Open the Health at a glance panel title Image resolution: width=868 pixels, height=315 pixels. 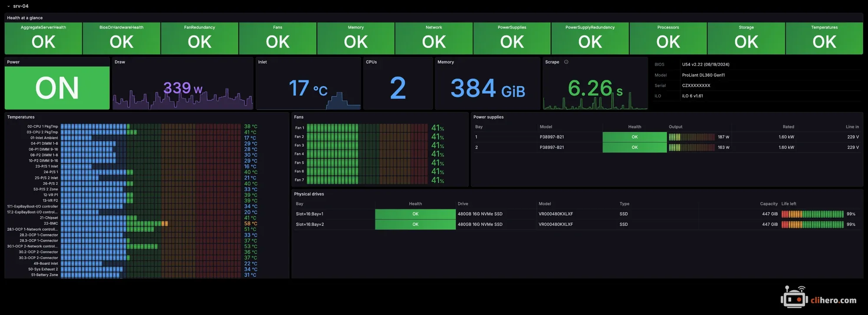point(25,18)
